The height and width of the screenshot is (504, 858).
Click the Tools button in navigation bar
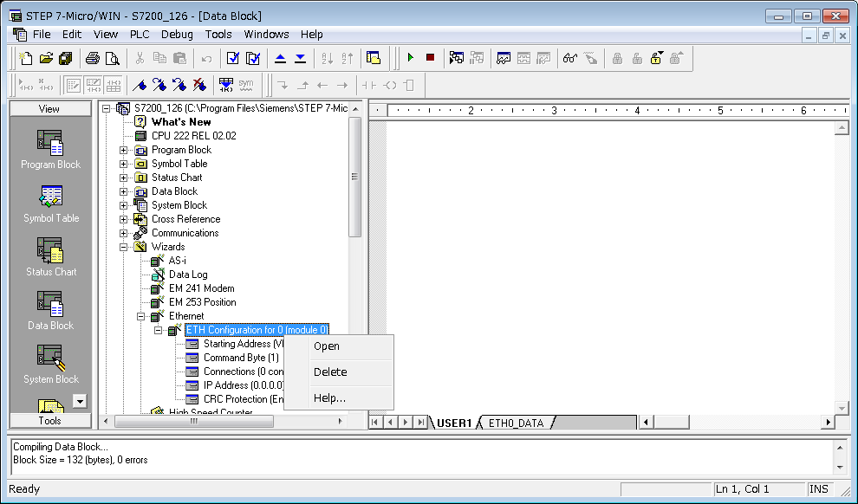(50, 420)
